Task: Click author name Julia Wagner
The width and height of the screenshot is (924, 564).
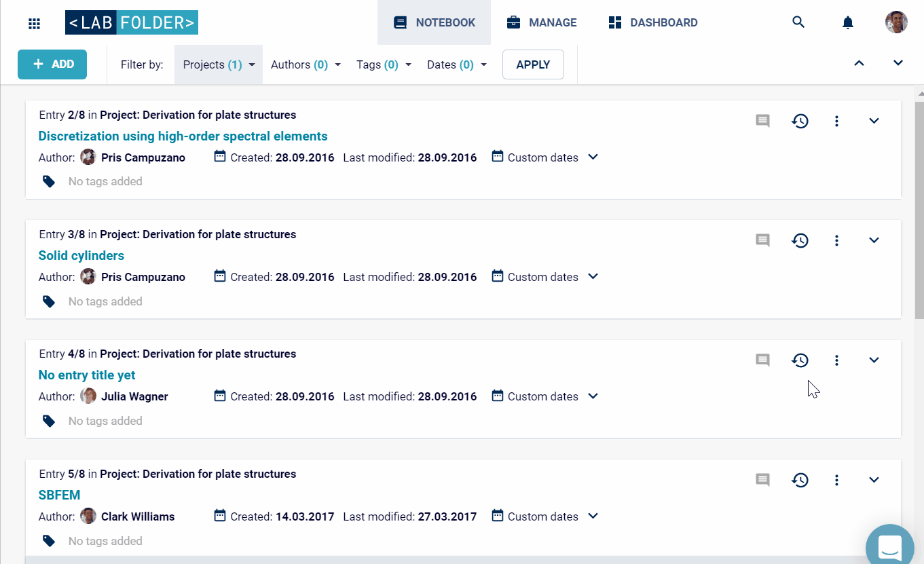Action: click(x=134, y=396)
